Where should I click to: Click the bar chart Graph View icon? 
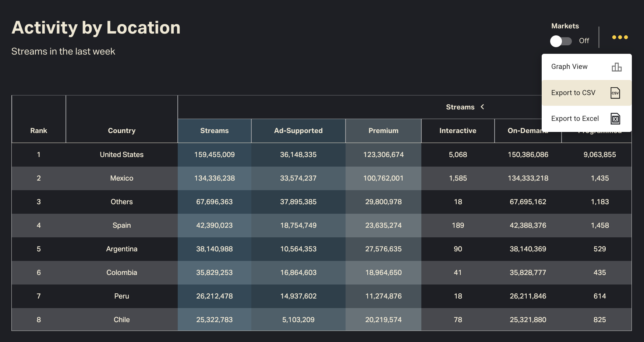click(x=616, y=67)
